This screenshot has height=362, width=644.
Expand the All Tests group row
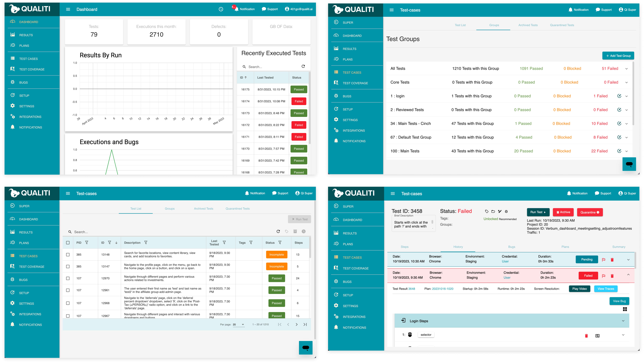coord(626,69)
